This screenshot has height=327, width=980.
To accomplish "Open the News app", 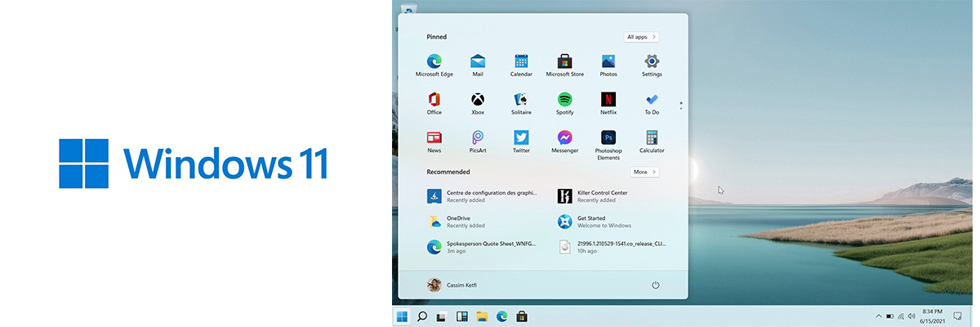I will point(434,141).
